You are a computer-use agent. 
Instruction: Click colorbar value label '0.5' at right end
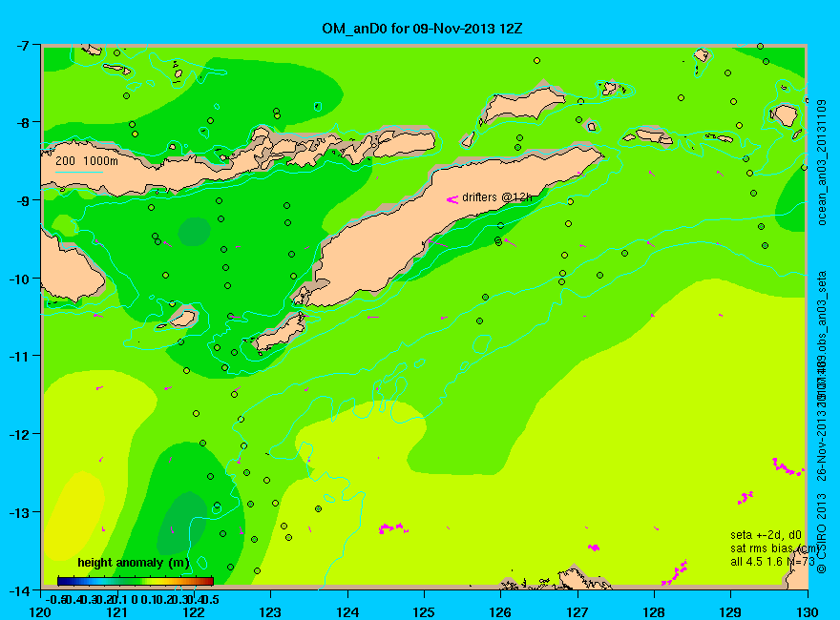(x=211, y=599)
